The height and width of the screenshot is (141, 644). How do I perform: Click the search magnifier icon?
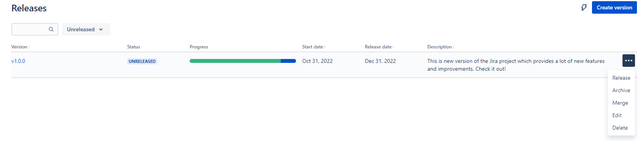[x=51, y=29]
